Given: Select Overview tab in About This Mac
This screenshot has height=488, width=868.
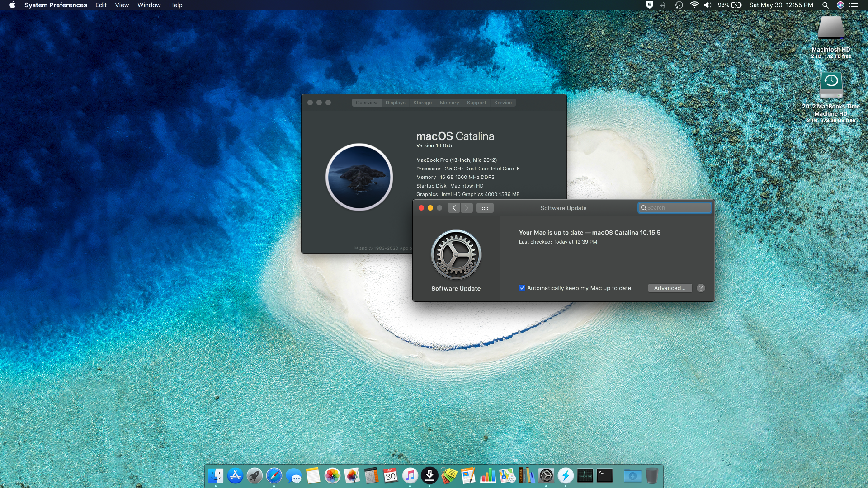Looking at the screenshot, I should 367,103.
